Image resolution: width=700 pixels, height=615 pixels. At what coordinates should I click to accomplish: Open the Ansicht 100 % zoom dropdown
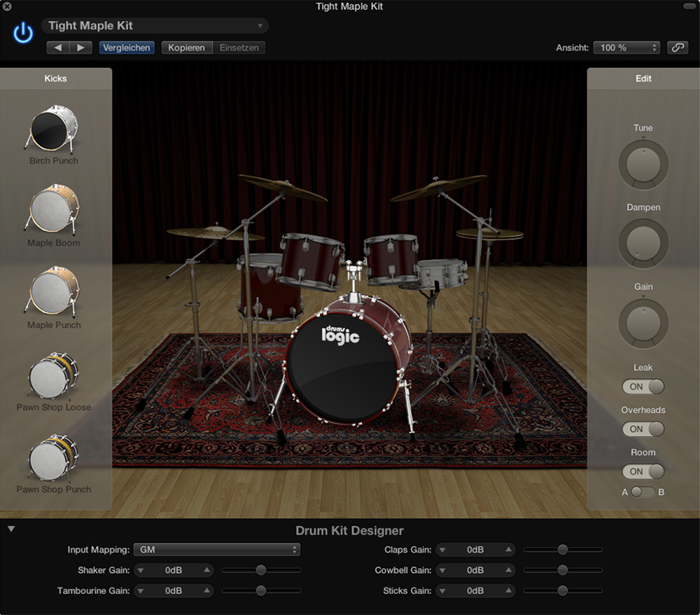click(626, 48)
